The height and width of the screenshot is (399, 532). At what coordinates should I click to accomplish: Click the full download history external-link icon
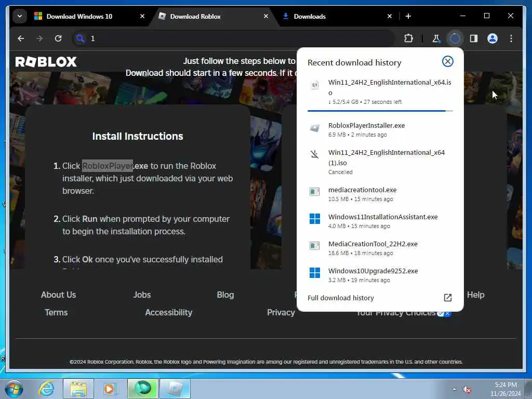(447, 298)
